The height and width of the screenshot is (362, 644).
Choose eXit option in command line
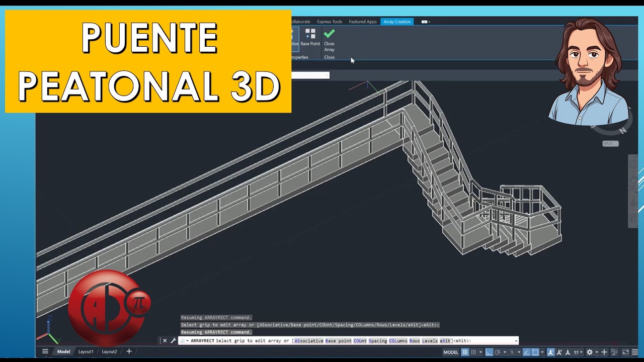pos(445,340)
